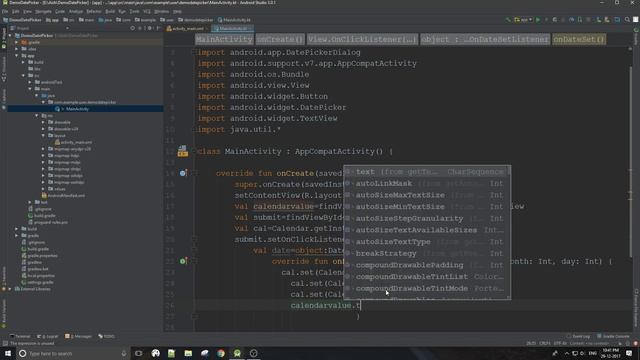Open Task View on taskbar

139,353
